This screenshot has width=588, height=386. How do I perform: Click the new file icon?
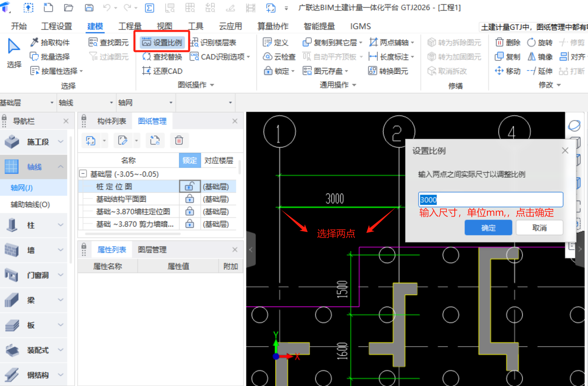point(48,8)
